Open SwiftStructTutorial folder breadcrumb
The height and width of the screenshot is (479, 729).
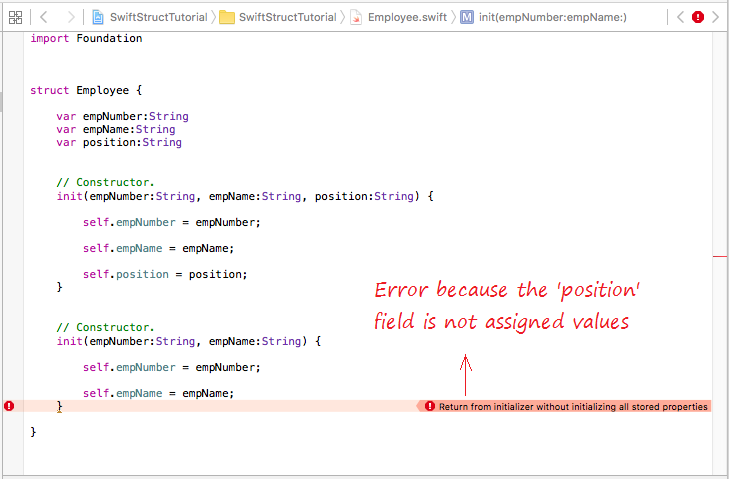287,17
